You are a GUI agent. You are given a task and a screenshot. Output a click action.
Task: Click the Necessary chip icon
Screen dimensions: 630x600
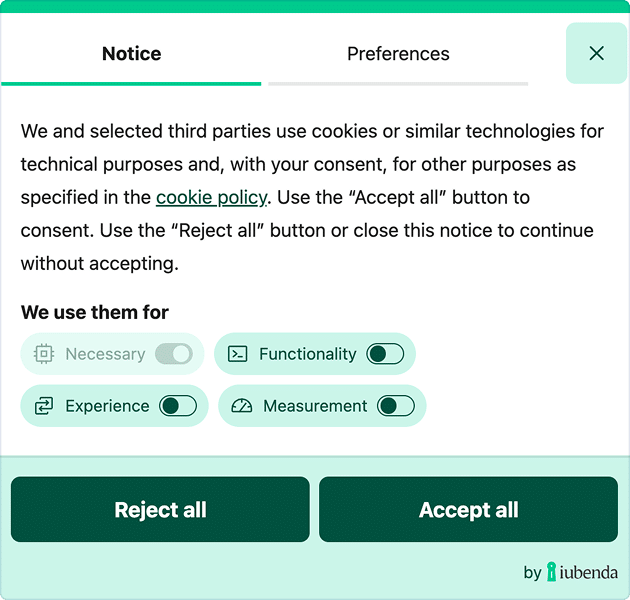[x=44, y=354]
